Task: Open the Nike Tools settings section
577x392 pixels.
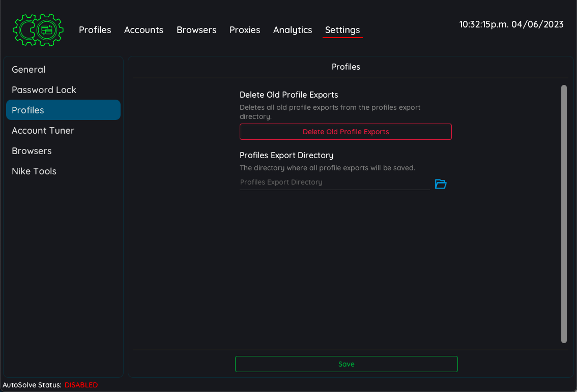Action: [x=34, y=171]
